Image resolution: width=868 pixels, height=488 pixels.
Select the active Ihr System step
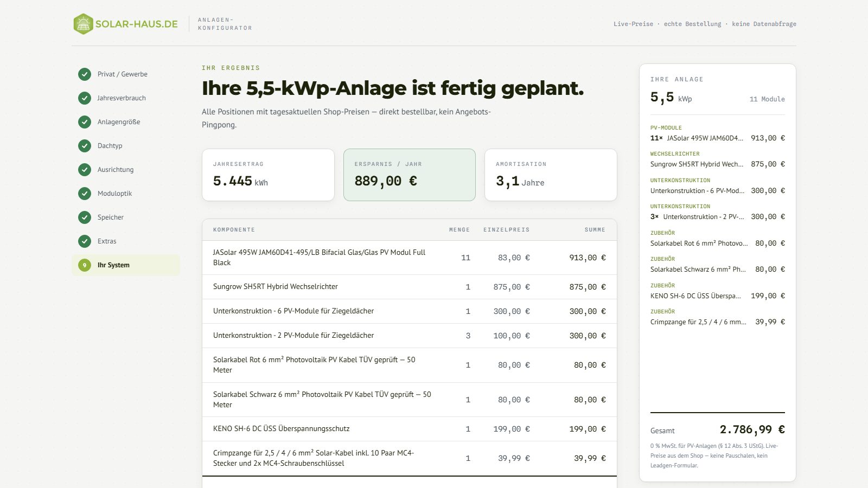pos(126,265)
